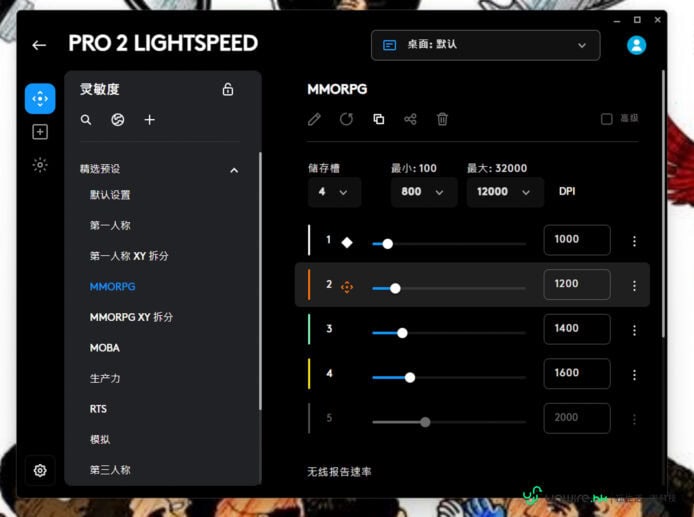Click the pencil icon to rename the MMORPG preset
Image resolution: width=694 pixels, height=517 pixels.
pyautogui.click(x=314, y=119)
